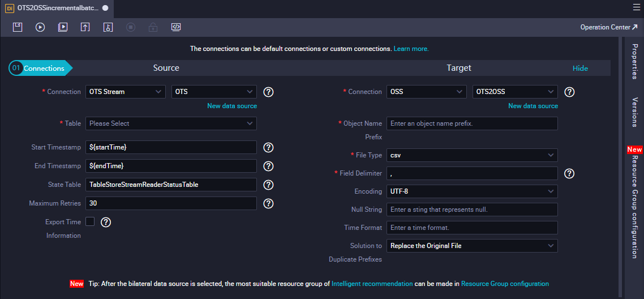Open the OTS2OSS target connection dropdown
The image size is (644, 299).
point(515,92)
